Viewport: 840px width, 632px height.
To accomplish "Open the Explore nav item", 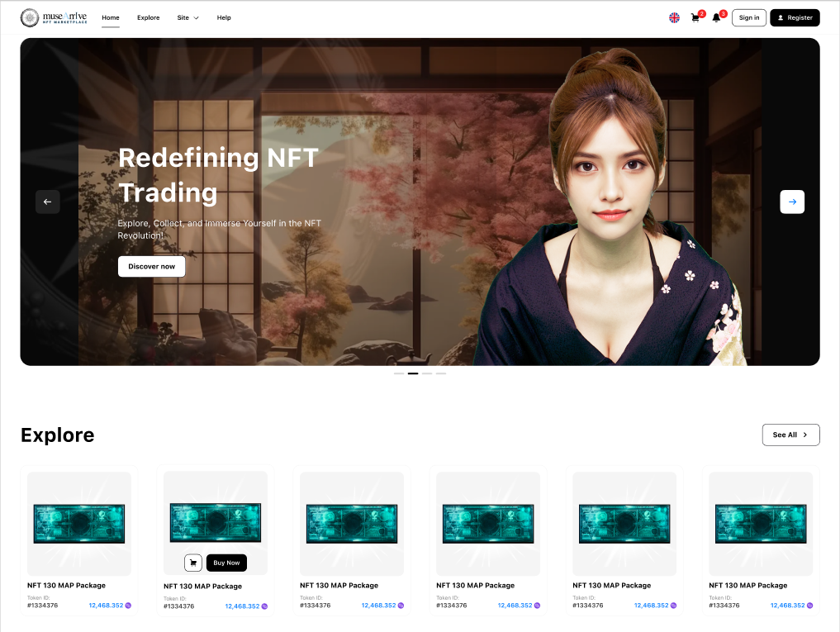I will (x=149, y=17).
